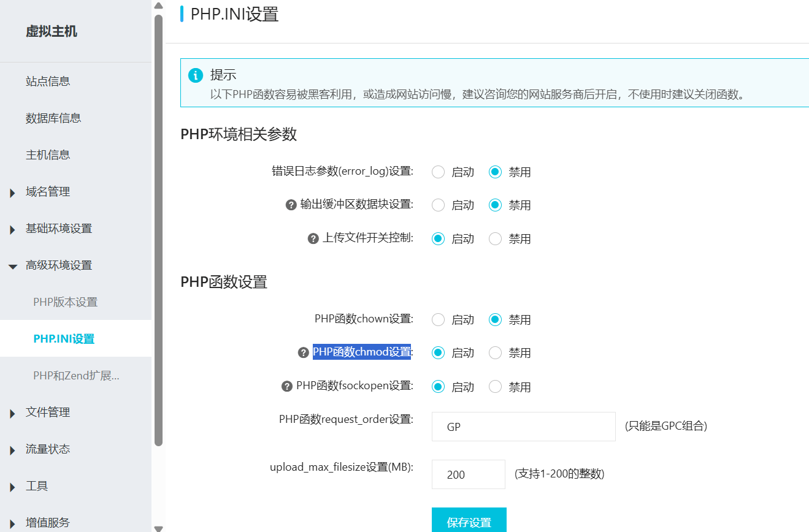Click the help icon beside 输出缓冲区数据块设置
Viewport: 809px width, 532px height.
[290, 205]
